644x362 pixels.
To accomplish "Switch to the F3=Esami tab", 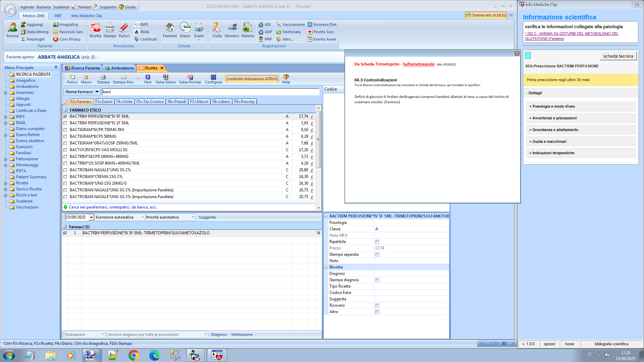I will (x=104, y=102).
